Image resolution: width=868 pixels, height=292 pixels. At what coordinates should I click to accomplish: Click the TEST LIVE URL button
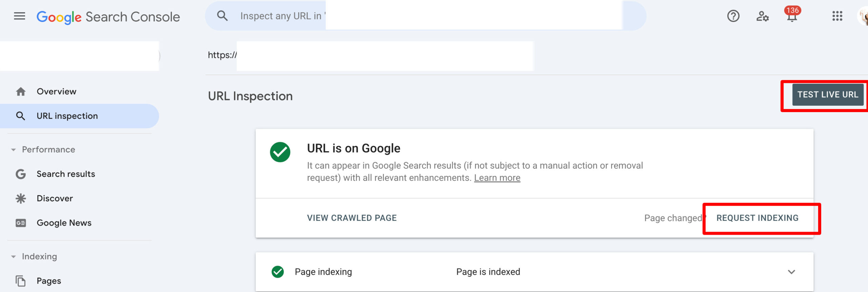[x=828, y=95]
